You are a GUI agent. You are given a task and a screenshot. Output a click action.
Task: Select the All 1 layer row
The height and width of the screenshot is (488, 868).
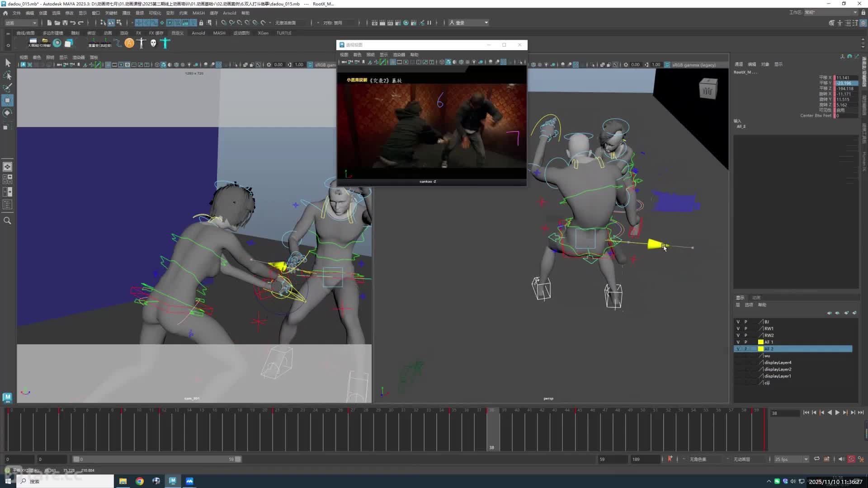(x=793, y=342)
